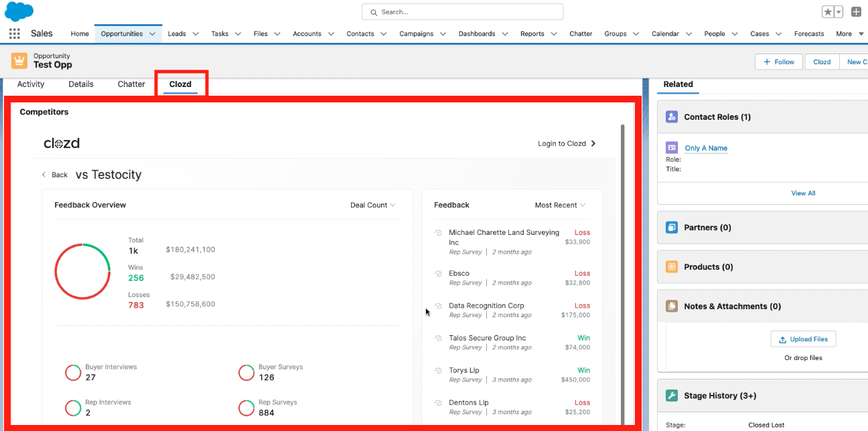Click the Buyer Surveys ring icon

coord(247,373)
